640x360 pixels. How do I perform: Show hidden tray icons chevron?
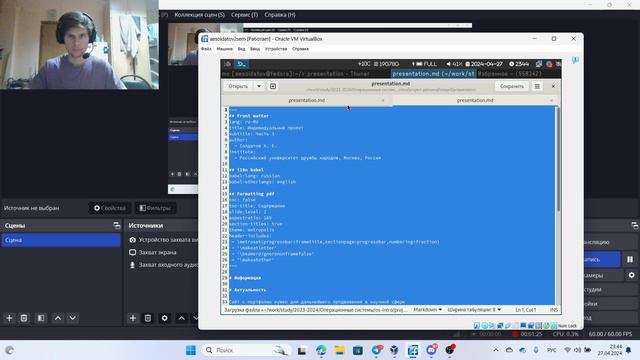(x=496, y=350)
